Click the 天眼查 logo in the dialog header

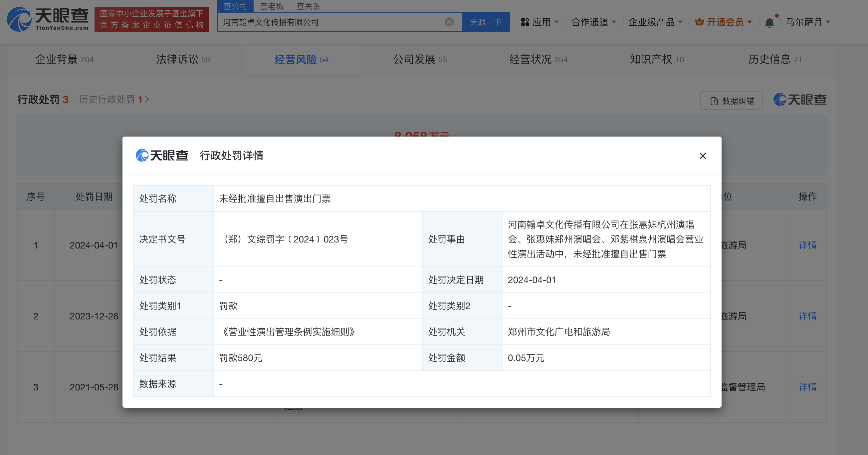pos(162,156)
